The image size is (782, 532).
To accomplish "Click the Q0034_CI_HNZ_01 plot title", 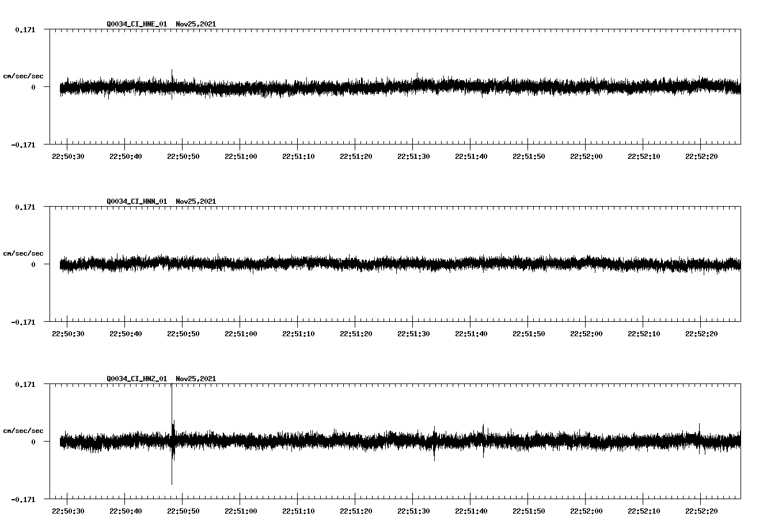I will (161, 379).
